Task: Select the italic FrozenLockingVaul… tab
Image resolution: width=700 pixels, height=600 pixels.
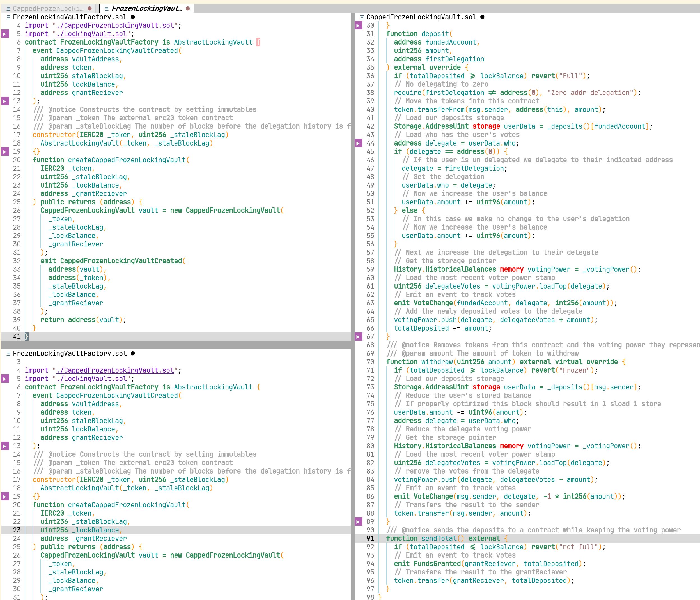Action: (x=147, y=8)
